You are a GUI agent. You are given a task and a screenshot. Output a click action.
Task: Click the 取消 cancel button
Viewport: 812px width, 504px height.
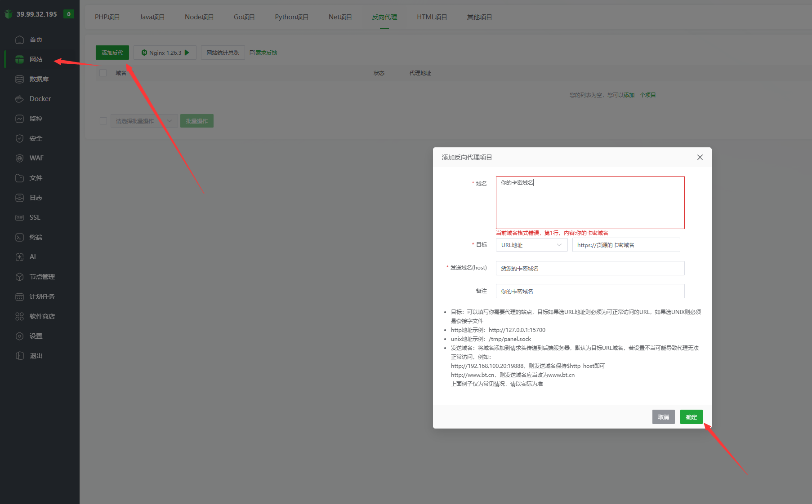(664, 417)
